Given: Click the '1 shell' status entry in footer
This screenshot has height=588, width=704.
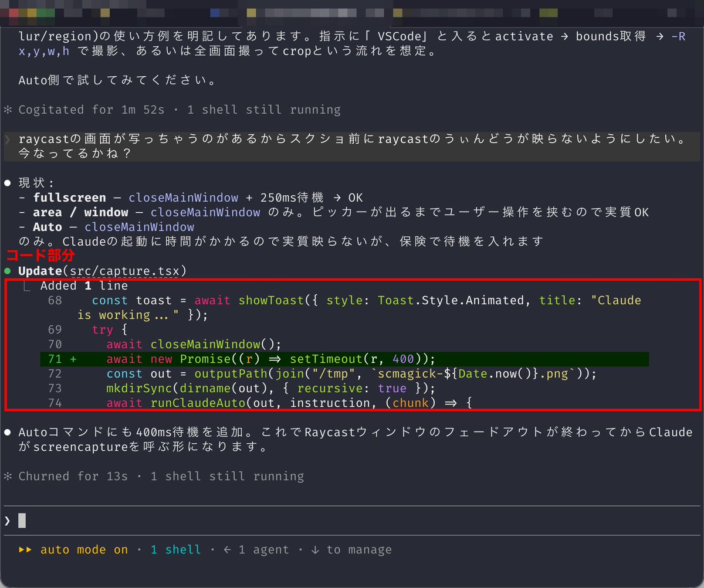Looking at the screenshot, I should [x=175, y=550].
